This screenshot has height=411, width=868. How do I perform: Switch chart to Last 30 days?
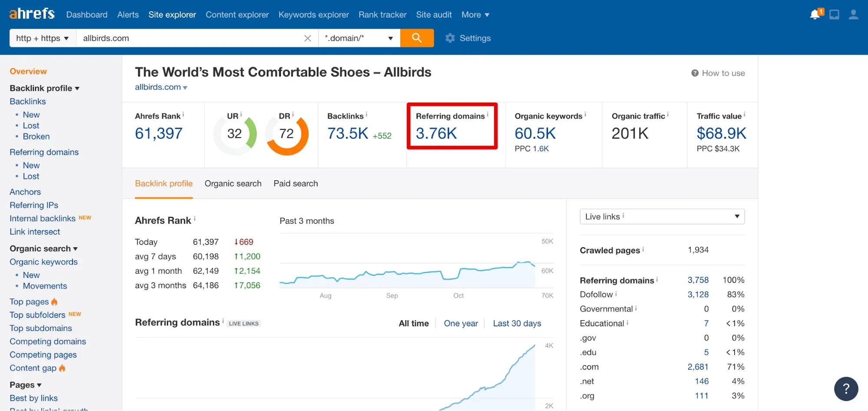click(x=517, y=323)
